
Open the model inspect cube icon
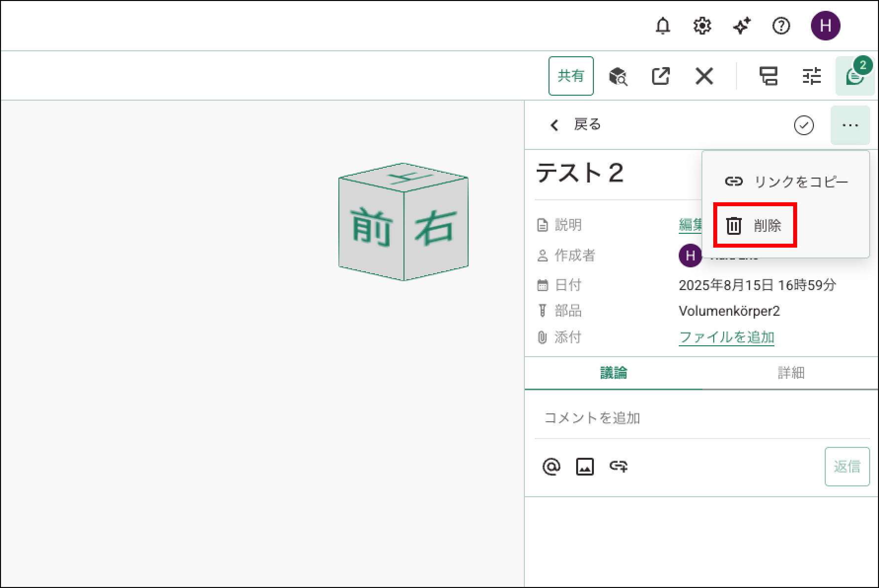618,76
